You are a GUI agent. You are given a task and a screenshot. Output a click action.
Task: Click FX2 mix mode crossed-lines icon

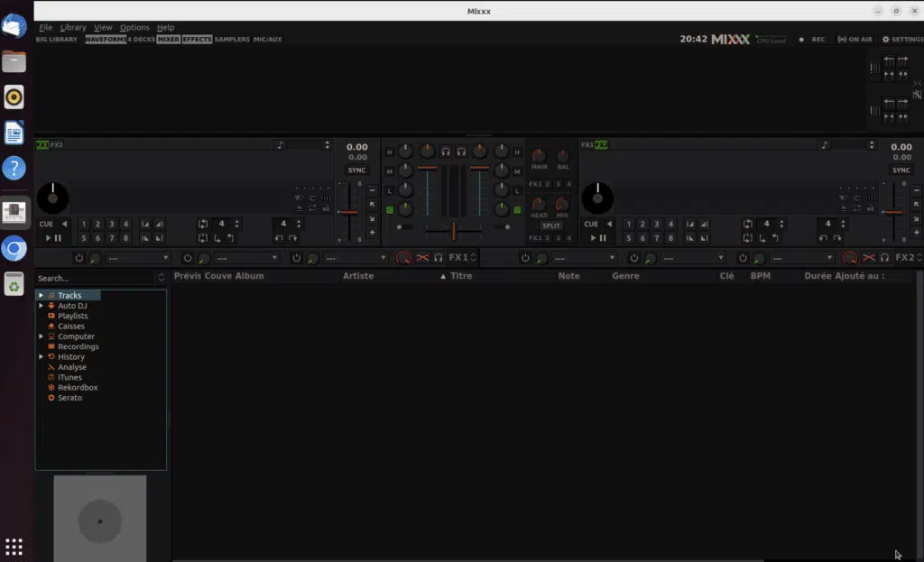(868, 257)
